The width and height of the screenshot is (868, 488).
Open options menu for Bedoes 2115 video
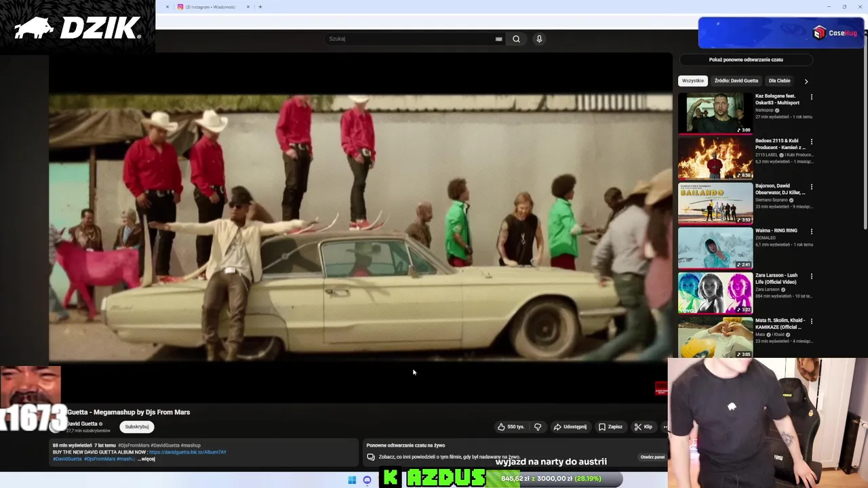click(811, 142)
